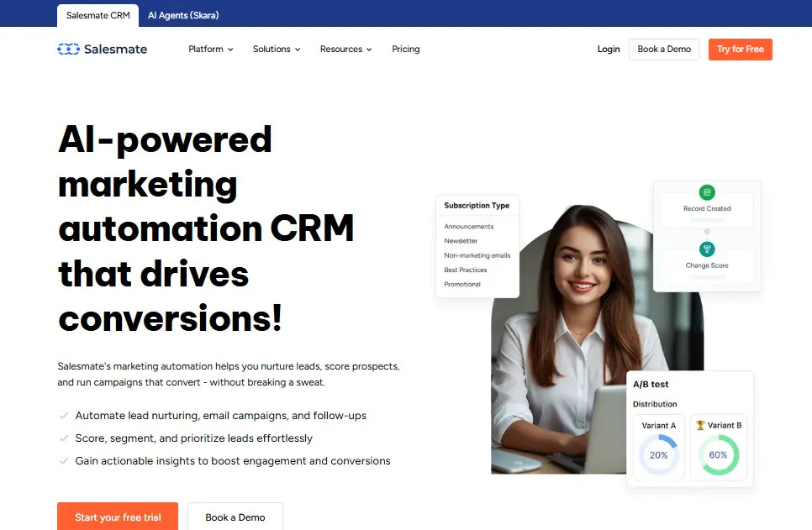This screenshot has width=812, height=530.
Task: Click Start your free trial button
Action: point(118,517)
